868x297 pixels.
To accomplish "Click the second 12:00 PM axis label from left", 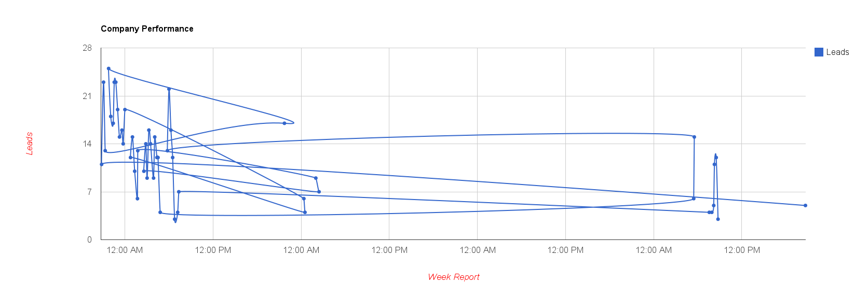I will click(x=389, y=250).
